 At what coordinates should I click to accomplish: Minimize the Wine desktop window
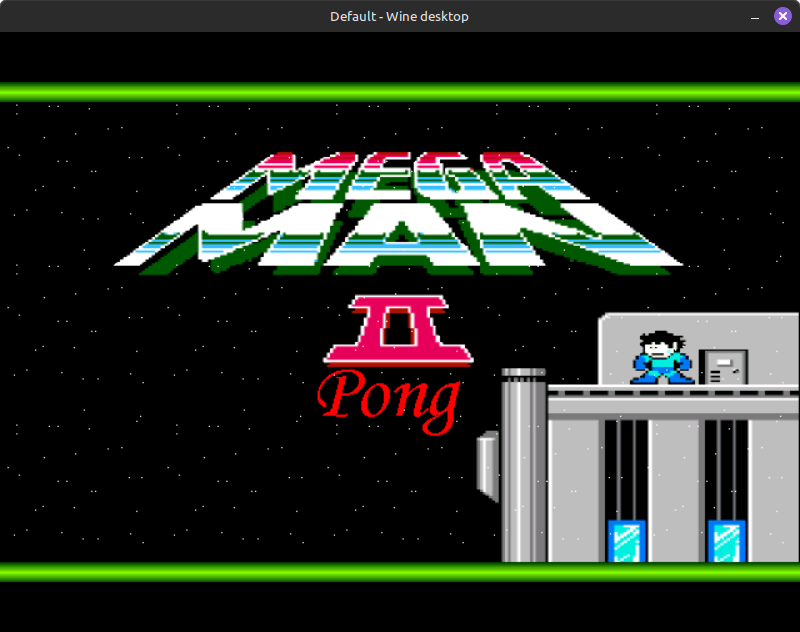click(x=755, y=17)
